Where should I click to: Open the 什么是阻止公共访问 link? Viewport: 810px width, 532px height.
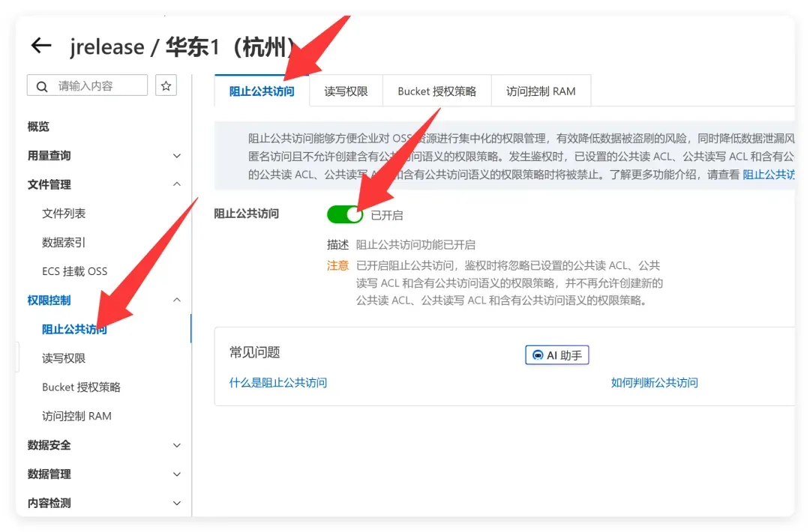tap(278, 382)
